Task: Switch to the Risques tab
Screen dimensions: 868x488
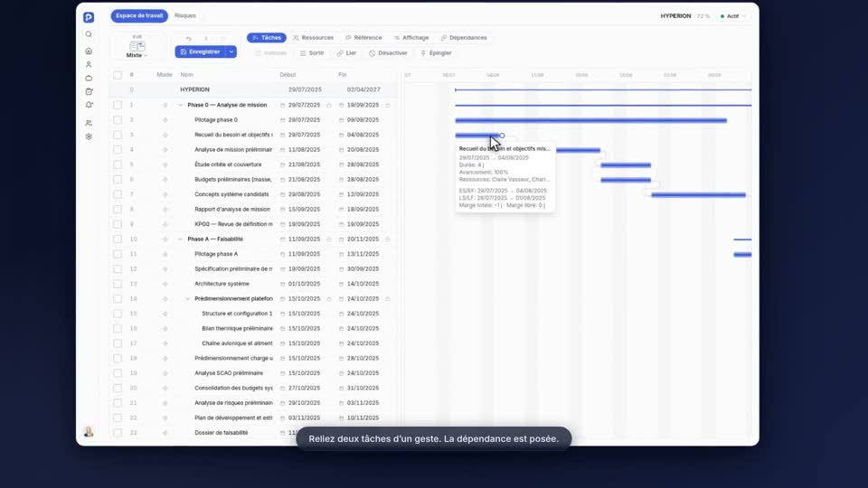Action: tap(184, 15)
